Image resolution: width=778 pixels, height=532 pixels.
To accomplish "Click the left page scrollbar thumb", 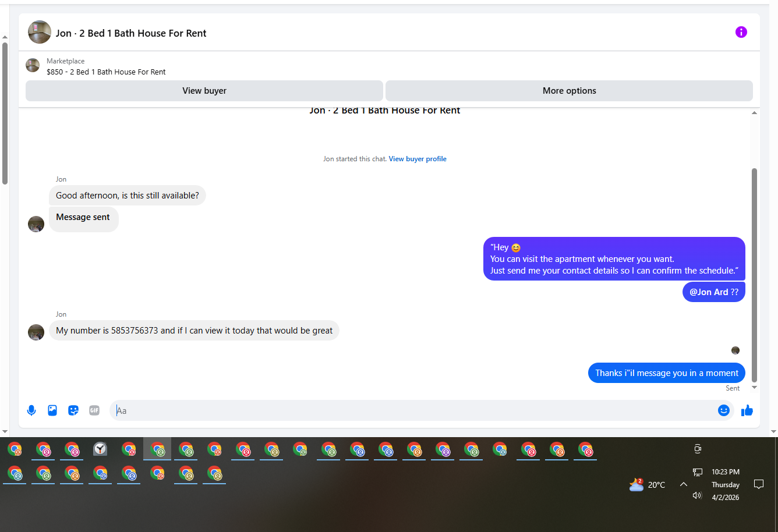I will (x=5, y=114).
